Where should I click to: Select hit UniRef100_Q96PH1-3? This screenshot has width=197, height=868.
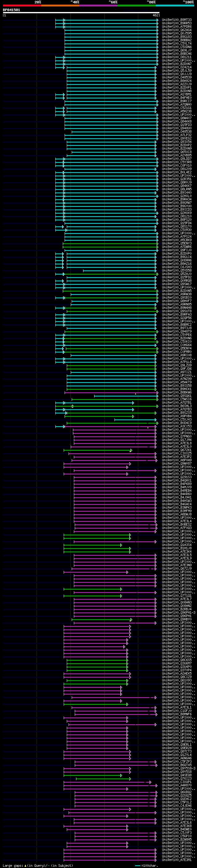pyautogui.click(x=179, y=612)
